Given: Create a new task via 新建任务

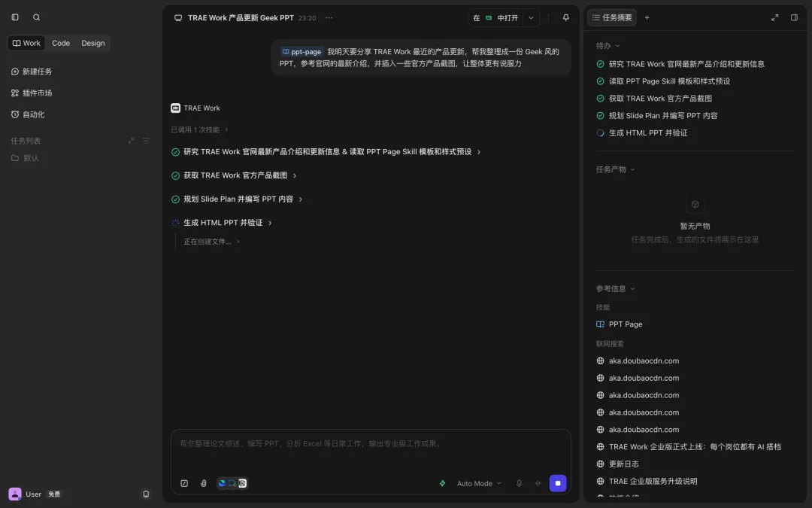Looking at the screenshot, I should [32, 71].
